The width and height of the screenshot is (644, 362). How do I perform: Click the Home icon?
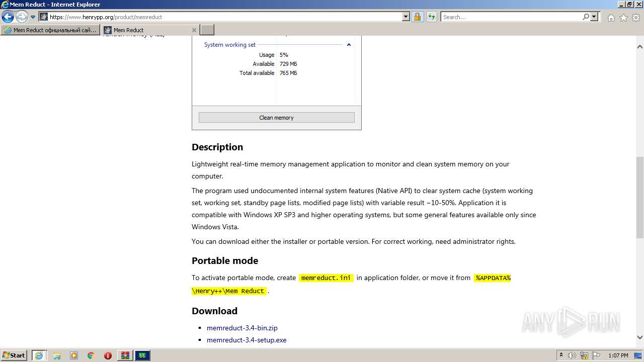[x=611, y=18]
